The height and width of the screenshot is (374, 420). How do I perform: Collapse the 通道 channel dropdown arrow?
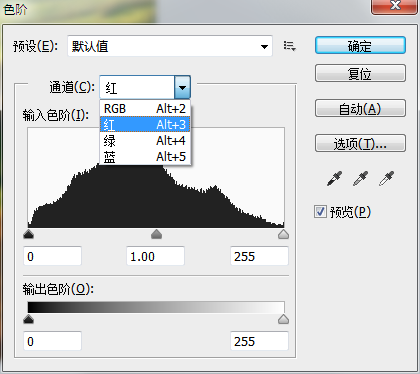click(x=182, y=88)
